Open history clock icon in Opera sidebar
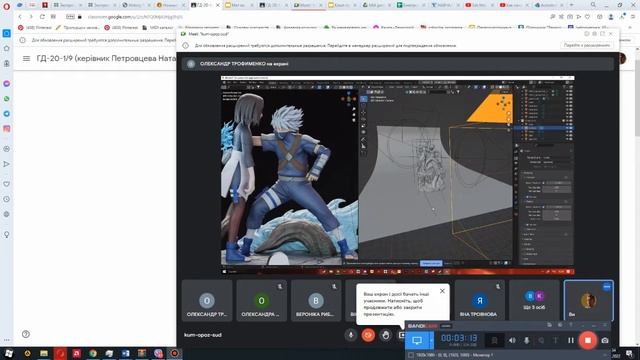Viewport: 640px width, 360px height. pyautogui.click(x=7, y=199)
